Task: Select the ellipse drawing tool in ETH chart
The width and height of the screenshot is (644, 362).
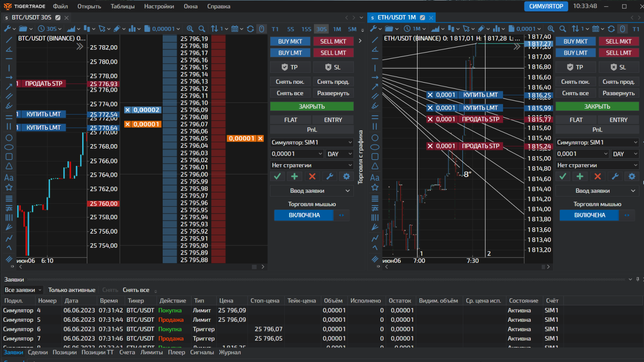Action: point(375,147)
